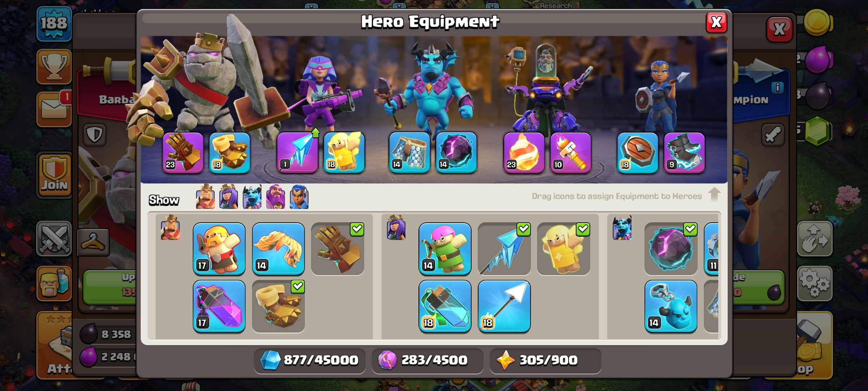Click the level 23 fireball equipment slot

point(524,153)
